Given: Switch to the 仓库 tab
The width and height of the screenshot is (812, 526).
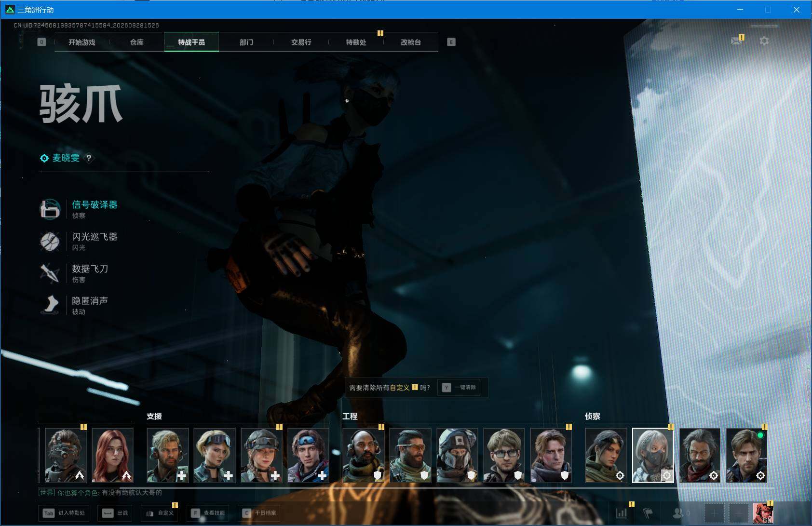Looking at the screenshot, I should click(136, 42).
